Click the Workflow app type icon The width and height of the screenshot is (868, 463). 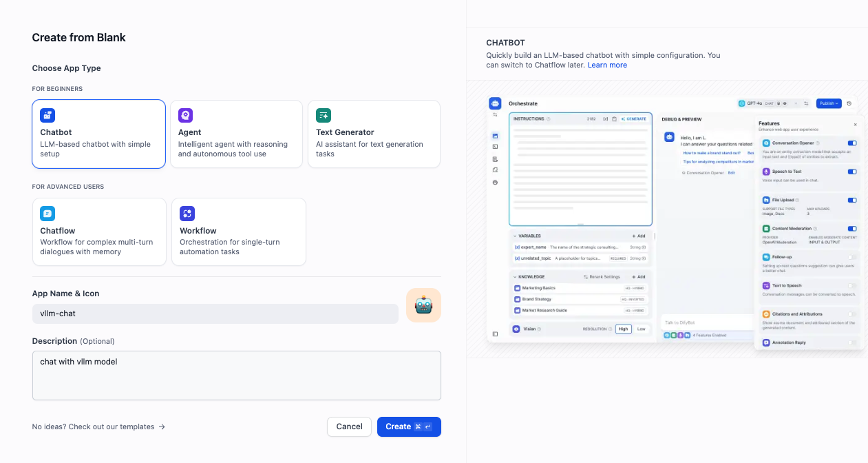coord(186,214)
